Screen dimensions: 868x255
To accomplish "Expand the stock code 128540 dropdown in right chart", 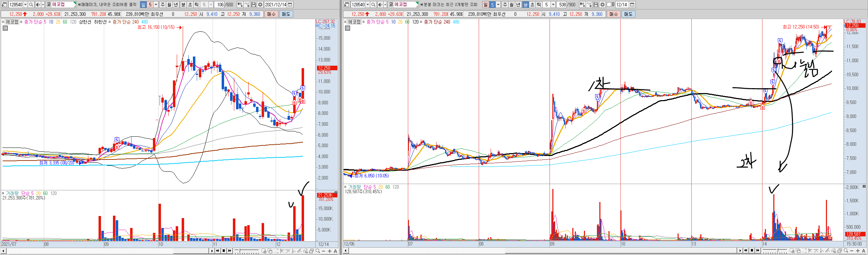I will point(368,5).
